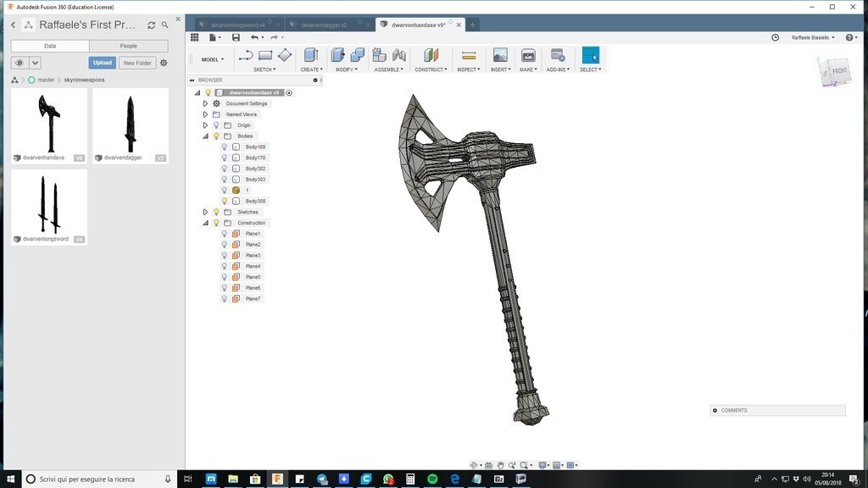Click the New Folder button
868x488 pixels.
click(x=137, y=63)
